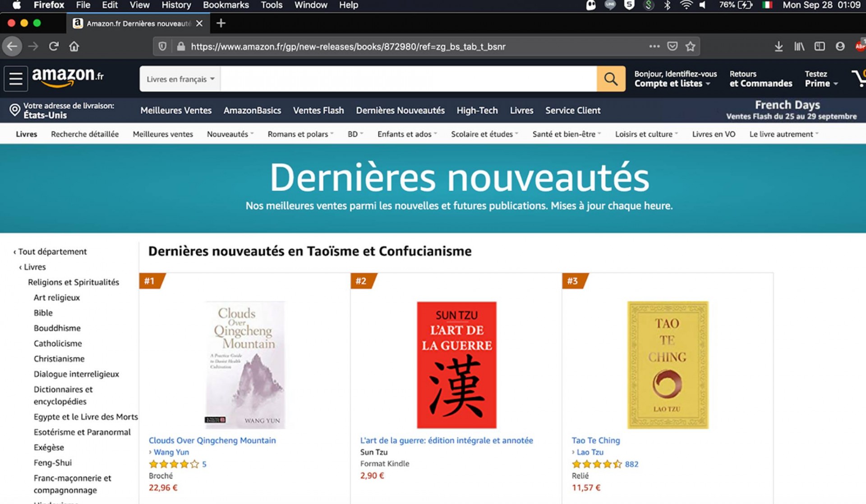Click inside the Amazon search field

pos(409,79)
